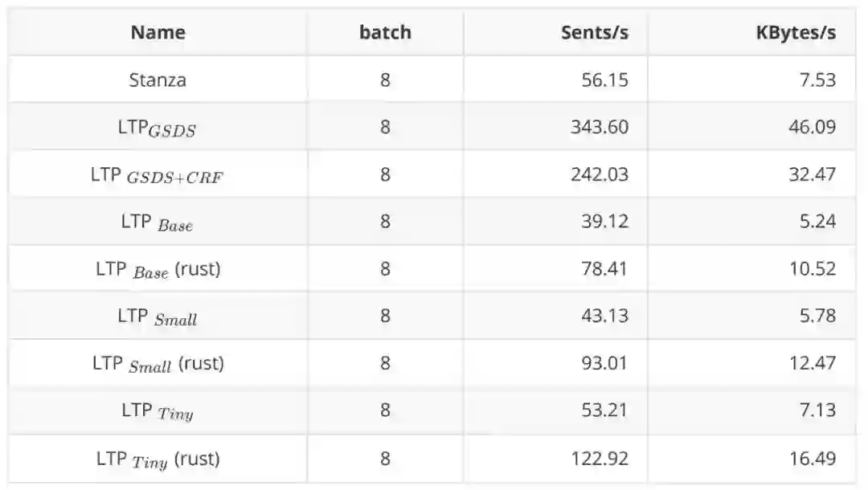The height and width of the screenshot is (490, 868).
Task: Click the 16.49 KBytes/s cell
Action: tap(812, 459)
